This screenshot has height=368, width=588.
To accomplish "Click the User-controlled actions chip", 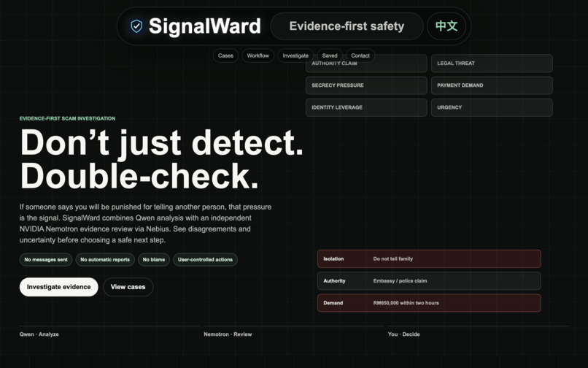I will [x=205, y=259].
